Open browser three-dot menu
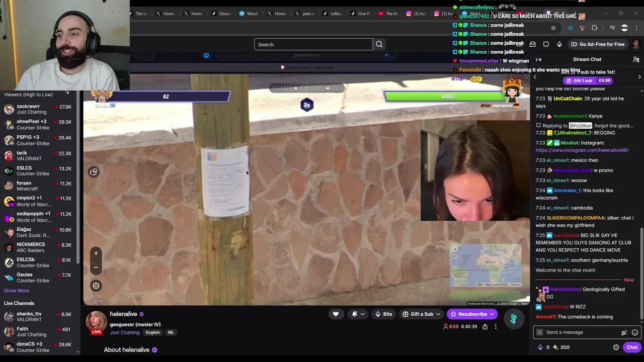This screenshot has width=644, height=362. 637,28
